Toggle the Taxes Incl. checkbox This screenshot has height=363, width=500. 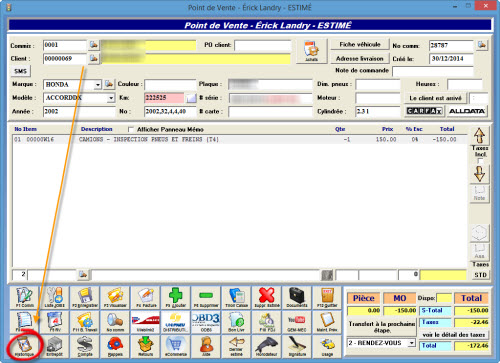point(480,161)
